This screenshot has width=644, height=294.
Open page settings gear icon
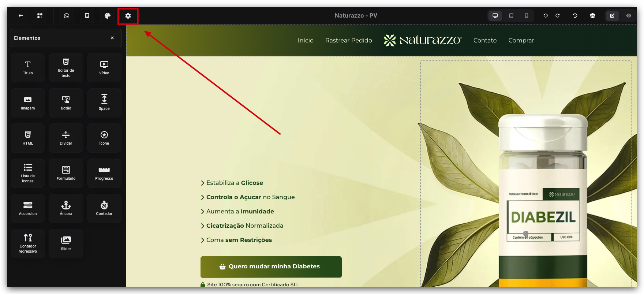(128, 16)
